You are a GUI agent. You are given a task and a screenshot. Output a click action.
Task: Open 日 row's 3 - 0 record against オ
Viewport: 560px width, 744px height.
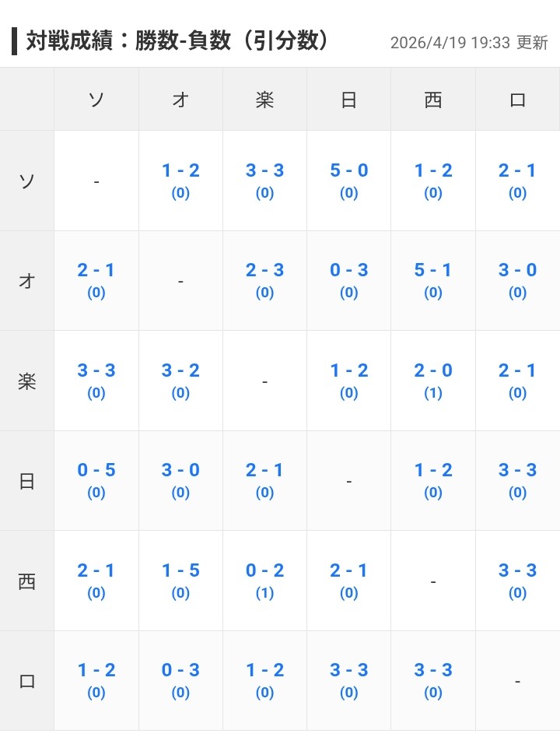pyautogui.click(x=180, y=479)
